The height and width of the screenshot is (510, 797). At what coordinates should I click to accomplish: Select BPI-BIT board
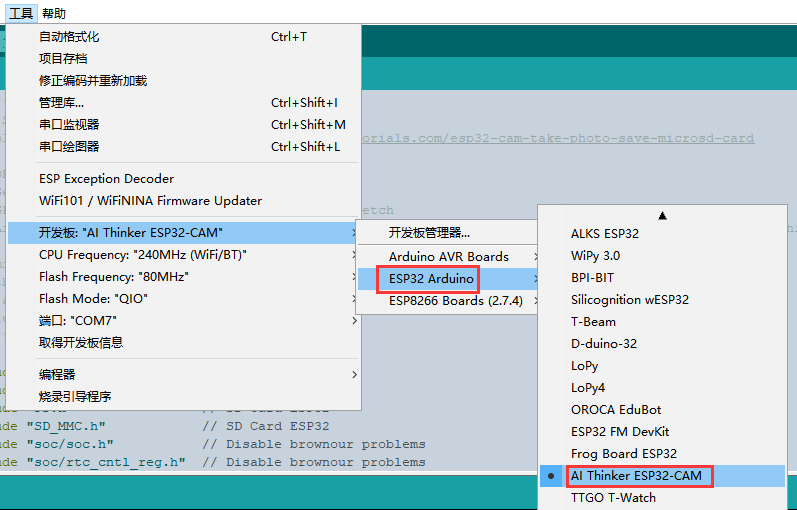coord(662,278)
